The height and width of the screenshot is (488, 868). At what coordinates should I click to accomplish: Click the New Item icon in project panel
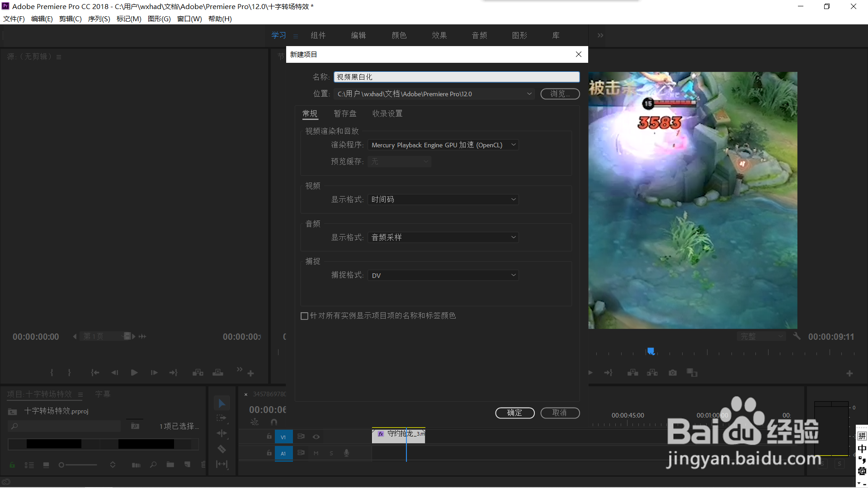coord(187,465)
